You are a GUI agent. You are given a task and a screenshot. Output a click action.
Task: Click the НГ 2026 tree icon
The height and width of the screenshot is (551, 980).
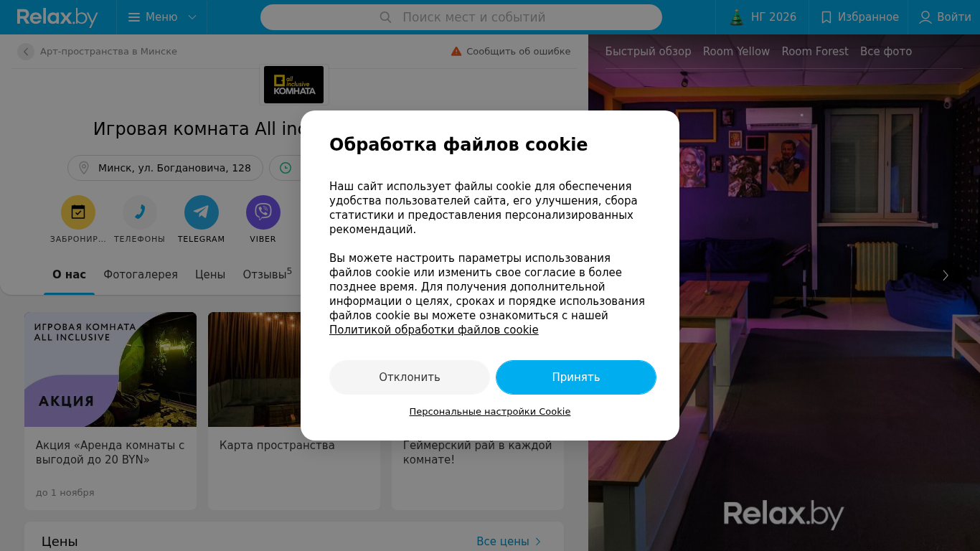[737, 17]
